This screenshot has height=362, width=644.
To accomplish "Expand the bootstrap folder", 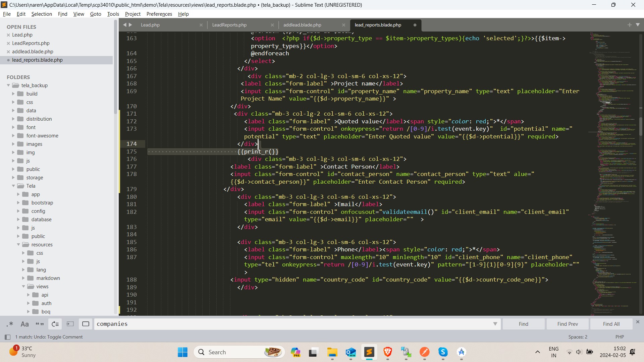I will [x=18, y=203].
